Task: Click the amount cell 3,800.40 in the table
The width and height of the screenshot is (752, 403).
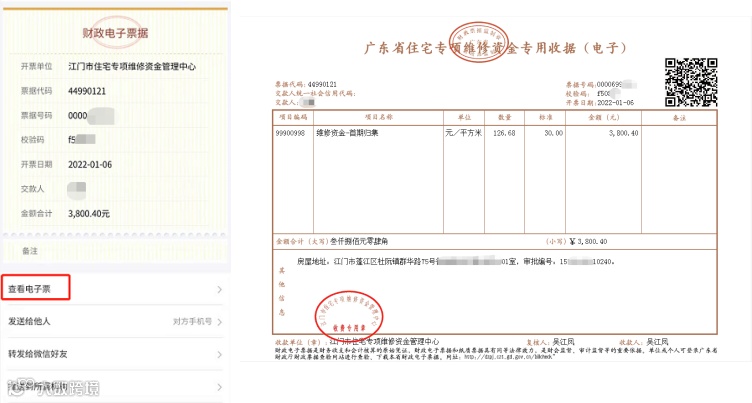Action: (623, 133)
